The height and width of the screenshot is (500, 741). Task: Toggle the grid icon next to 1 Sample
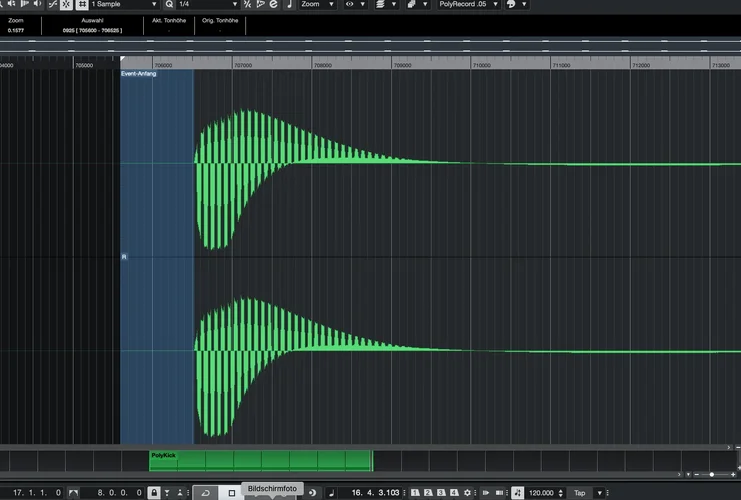pyautogui.click(x=82, y=4)
